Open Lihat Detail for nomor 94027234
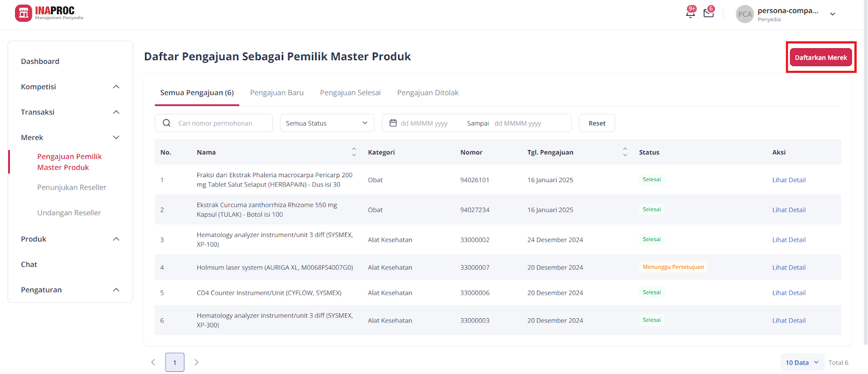The width and height of the screenshot is (868, 374). pos(789,210)
